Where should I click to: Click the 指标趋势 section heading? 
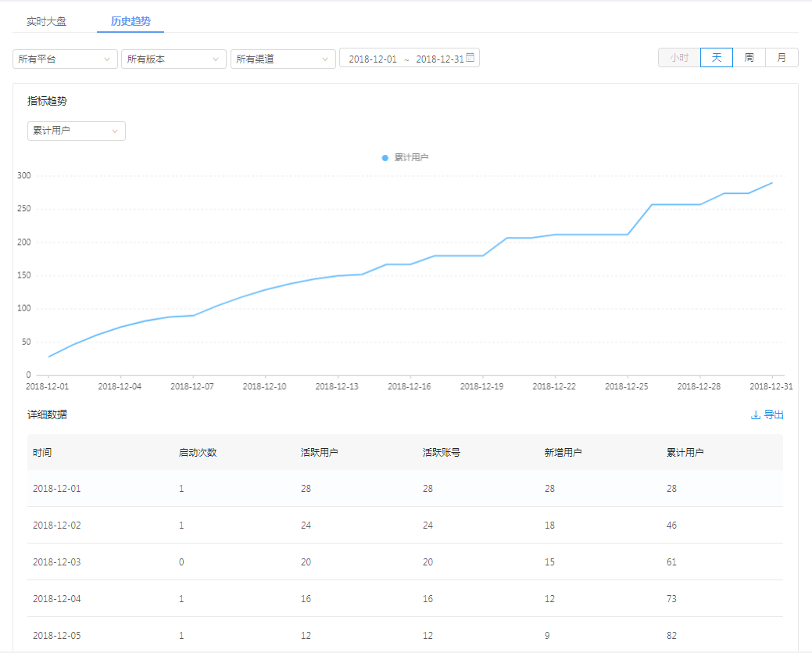click(47, 101)
